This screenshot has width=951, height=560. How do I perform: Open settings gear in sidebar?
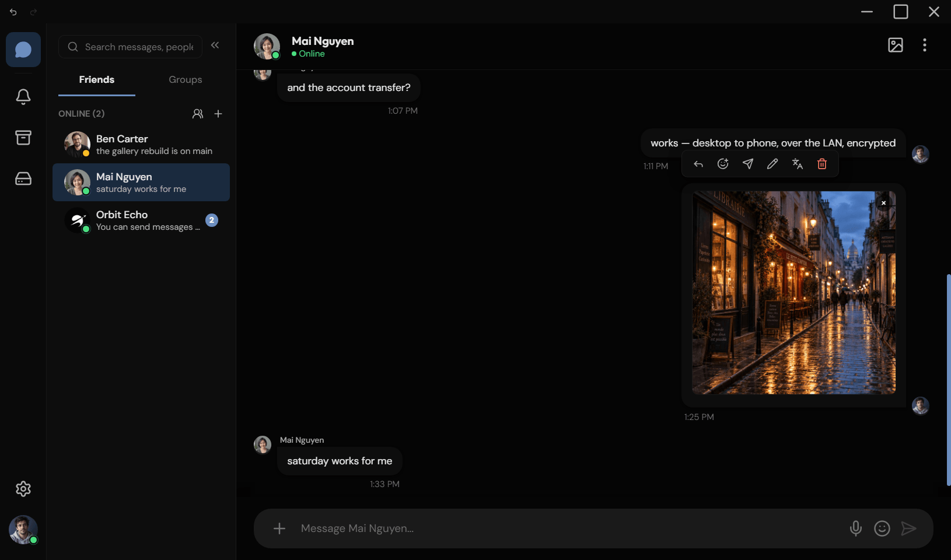23,489
